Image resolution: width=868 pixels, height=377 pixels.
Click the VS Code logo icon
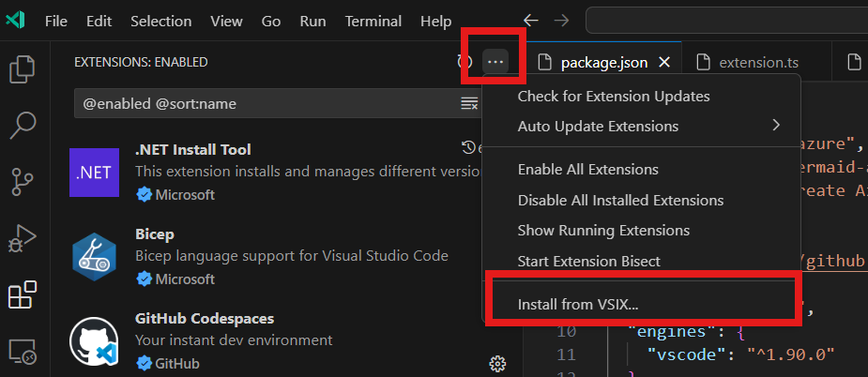tap(15, 21)
